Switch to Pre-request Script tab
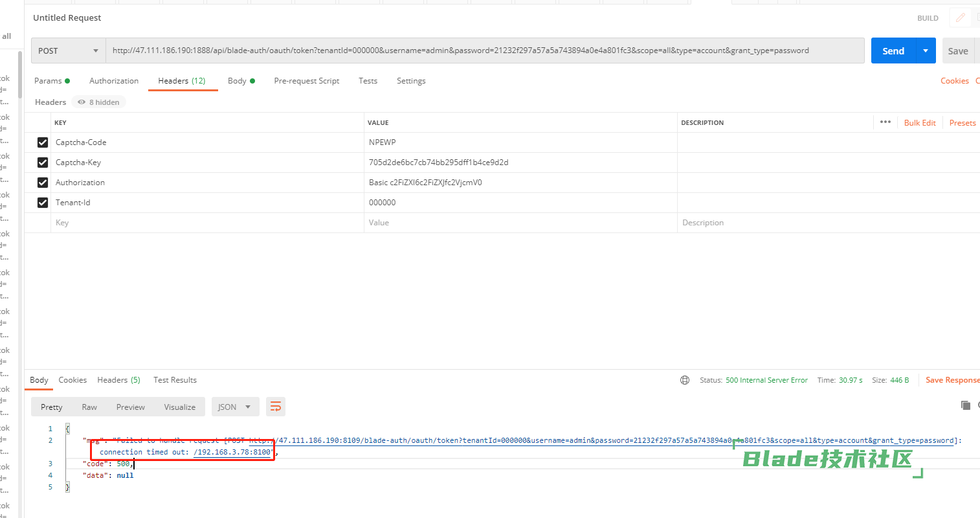980x518 pixels. [307, 81]
